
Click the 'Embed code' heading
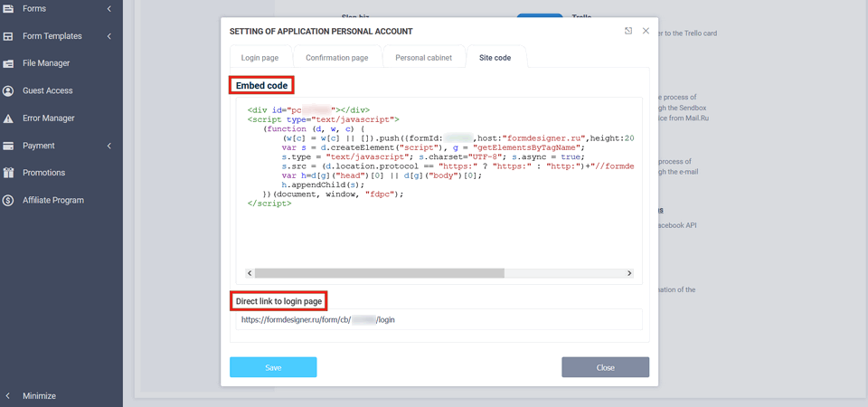click(262, 86)
